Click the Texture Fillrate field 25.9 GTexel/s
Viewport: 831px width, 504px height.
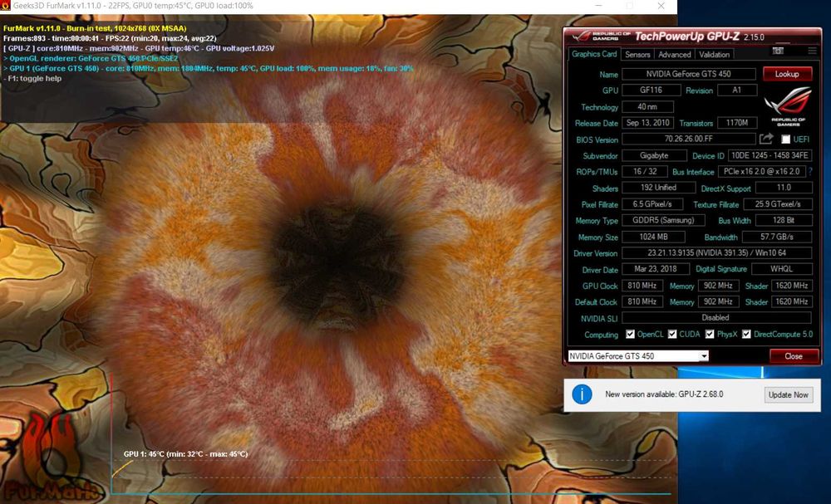click(x=778, y=204)
